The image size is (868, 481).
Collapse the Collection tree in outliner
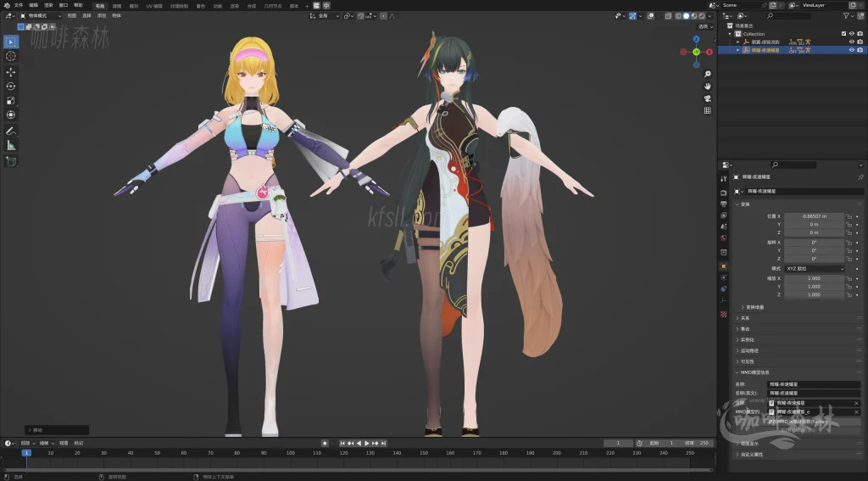point(730,34)
